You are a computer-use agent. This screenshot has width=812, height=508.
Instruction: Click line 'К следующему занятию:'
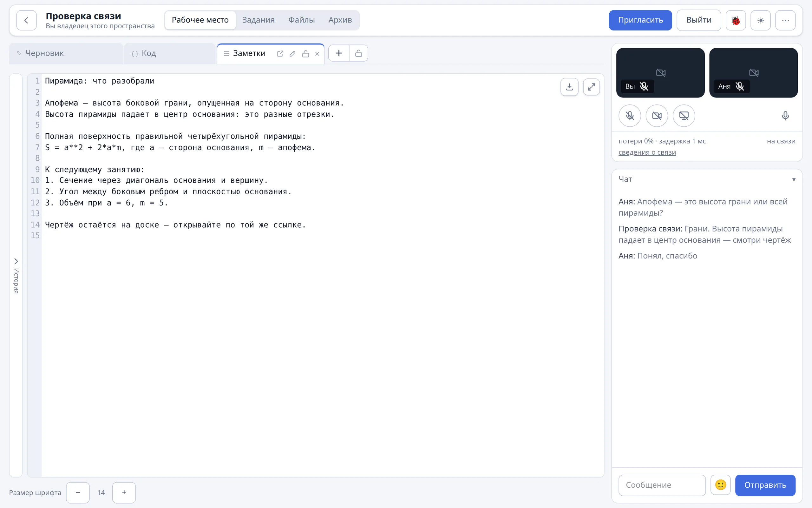point(95,169)
